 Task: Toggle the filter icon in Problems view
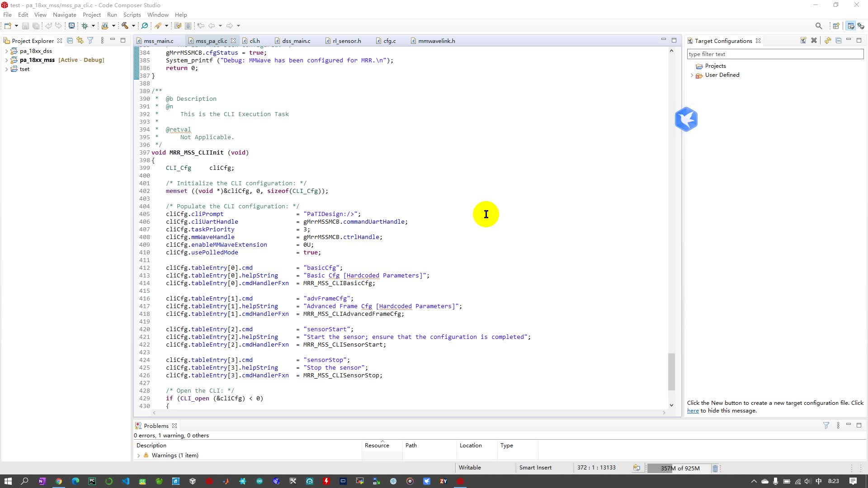[x=826, y=426]
